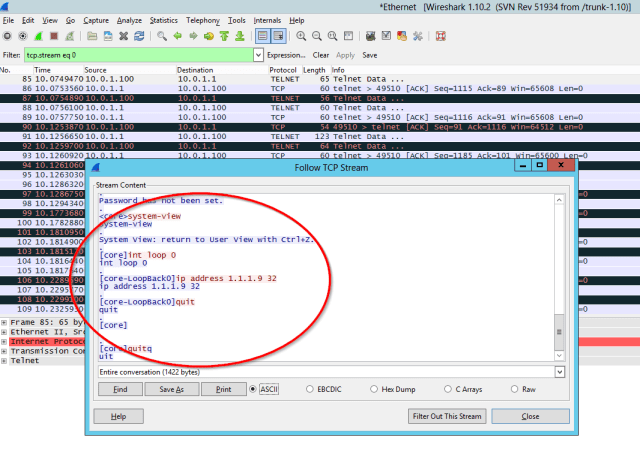Open the Capture menu
This screenshot has height=459, width=640.
(96, 20)
